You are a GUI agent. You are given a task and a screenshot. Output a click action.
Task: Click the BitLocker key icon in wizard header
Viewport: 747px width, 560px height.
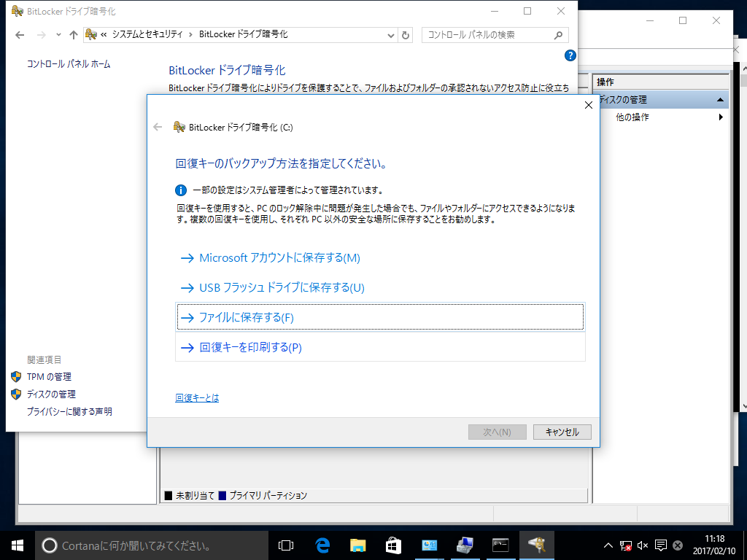(179, 127)
